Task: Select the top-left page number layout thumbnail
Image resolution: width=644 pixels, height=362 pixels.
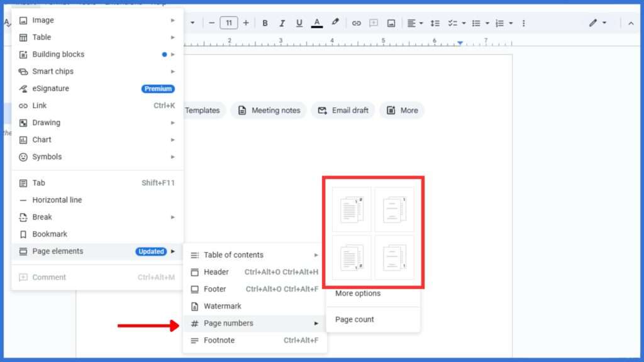Action: pos(350,209)
